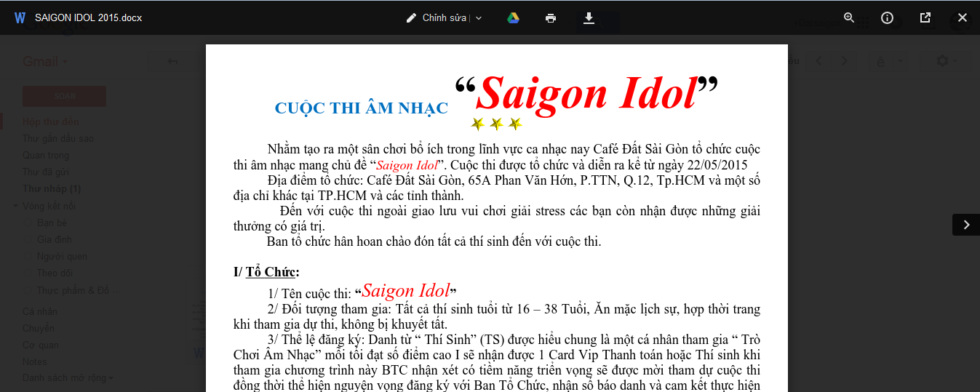
Task: Collapse the Vòng kết nối label group
Action: click(x=16, y=207)
